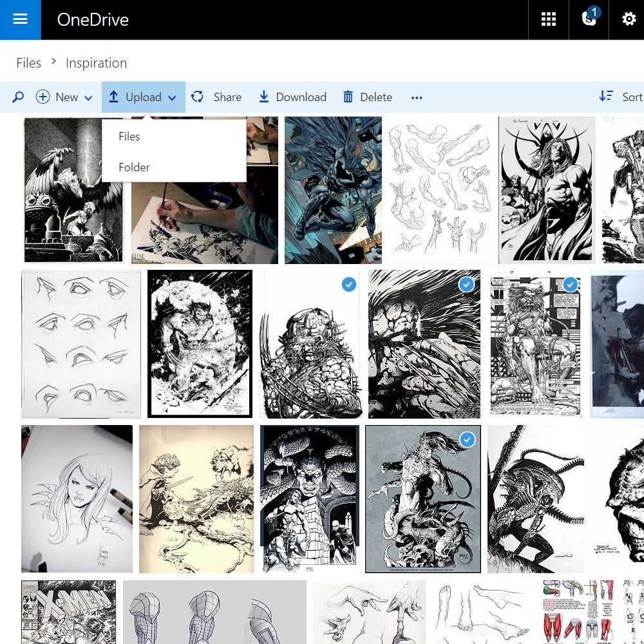
Task: Go to Files breadcrumb
Action: [x=29, y=63]
